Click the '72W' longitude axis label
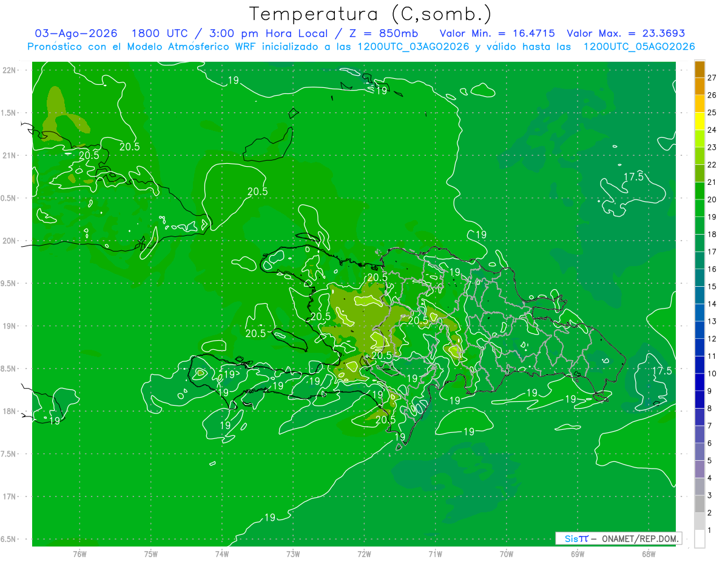Viewport: 728px width, 562px height. click(364, 554)
